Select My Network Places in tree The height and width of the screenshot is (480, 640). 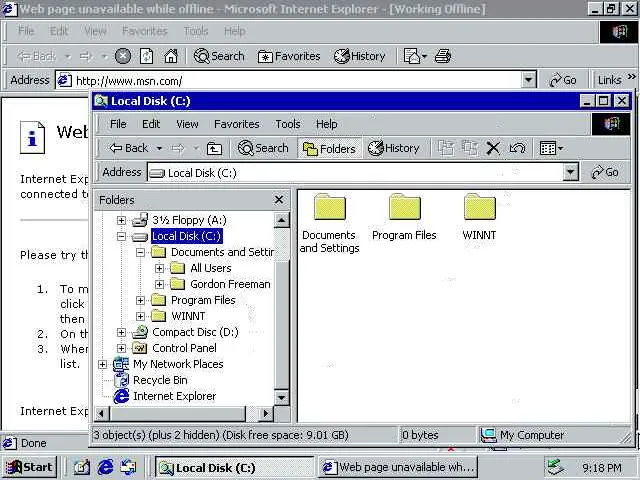[x=178, y=364]
